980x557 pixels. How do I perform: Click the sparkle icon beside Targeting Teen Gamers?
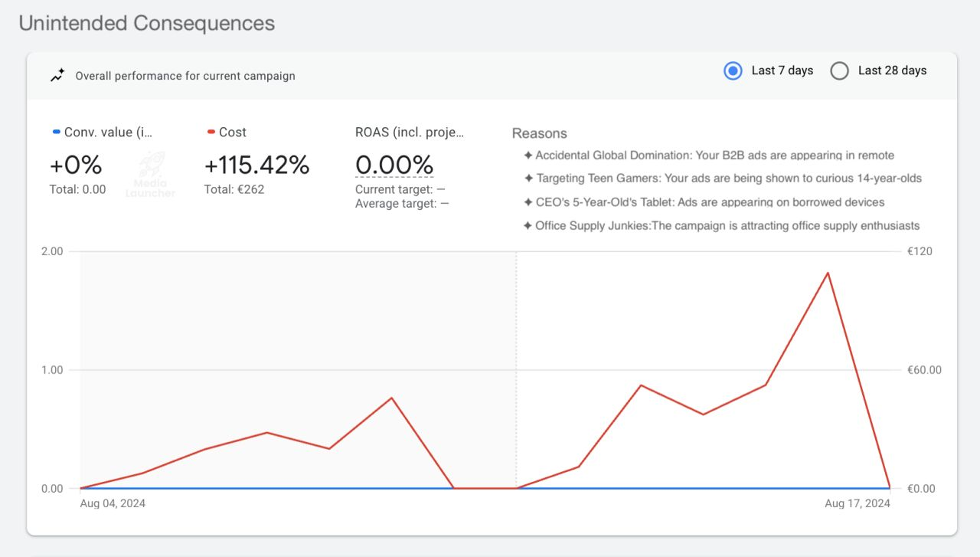pos(528,179)
